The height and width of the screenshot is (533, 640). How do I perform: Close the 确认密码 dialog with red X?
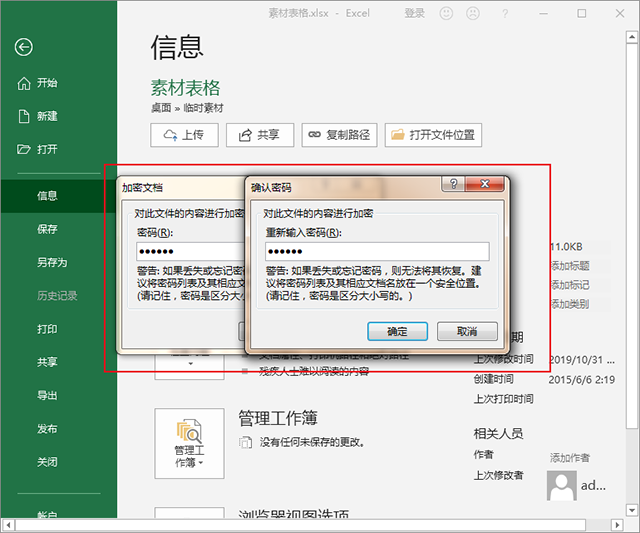(484, 184)
